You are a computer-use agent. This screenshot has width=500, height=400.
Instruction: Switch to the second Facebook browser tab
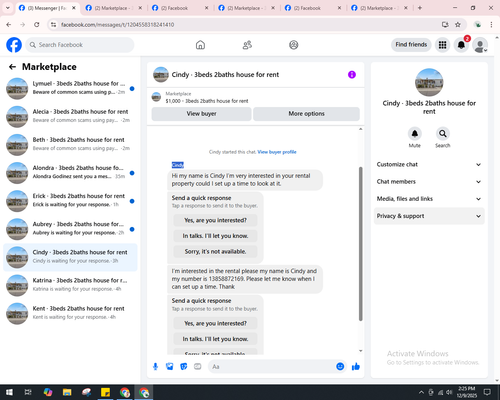[x=313, y=8]
